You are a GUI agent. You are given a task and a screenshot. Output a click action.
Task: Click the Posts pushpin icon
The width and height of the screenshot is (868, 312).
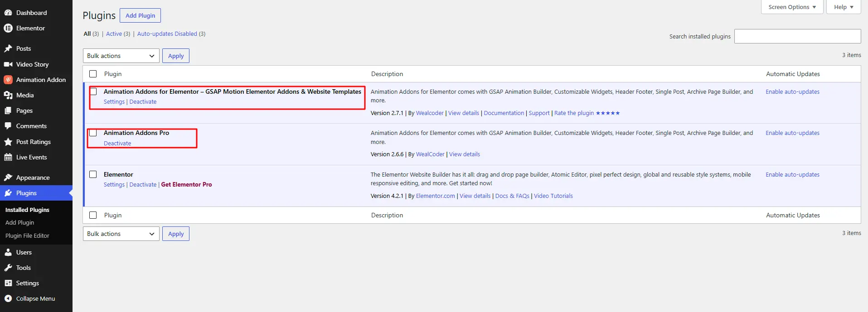[x=8, y=48]
